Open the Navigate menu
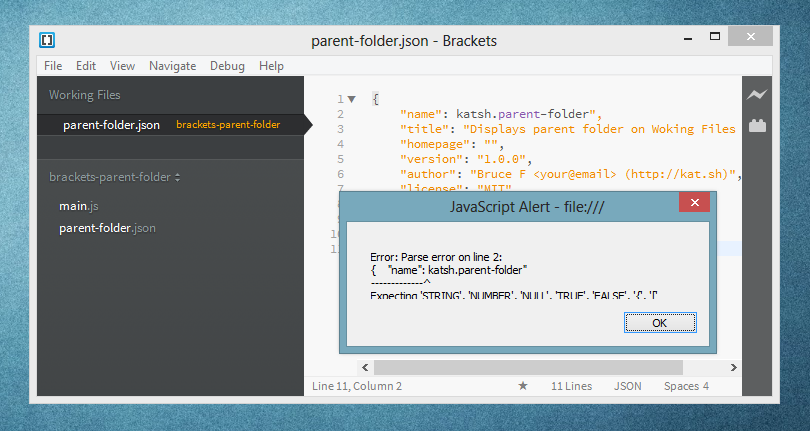The image size is (810, 431). pyautogui.click(x=173, y=66)
